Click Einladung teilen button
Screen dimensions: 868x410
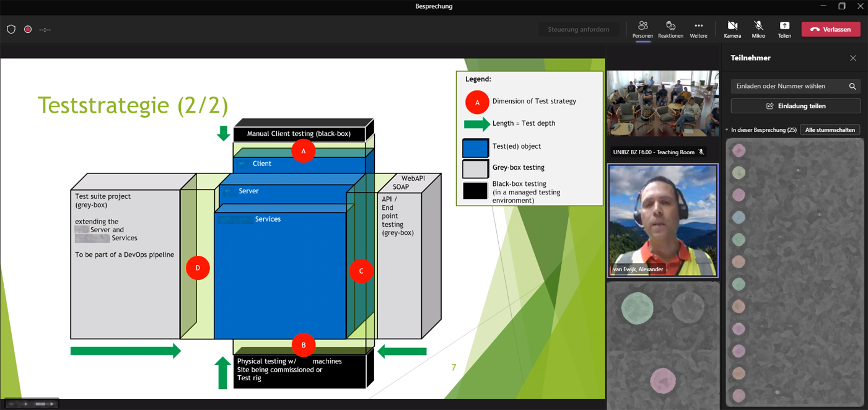point(796,106)
